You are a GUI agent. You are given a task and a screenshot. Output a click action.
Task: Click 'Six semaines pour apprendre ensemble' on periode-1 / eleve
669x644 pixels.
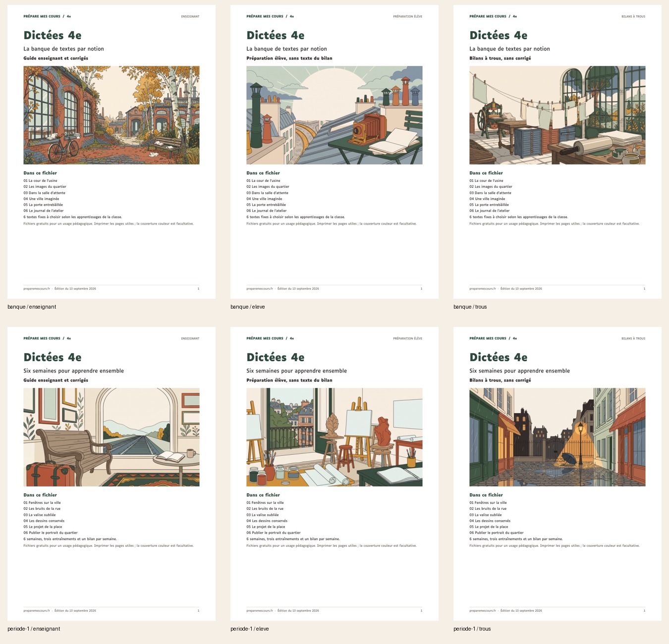point(296,371)
